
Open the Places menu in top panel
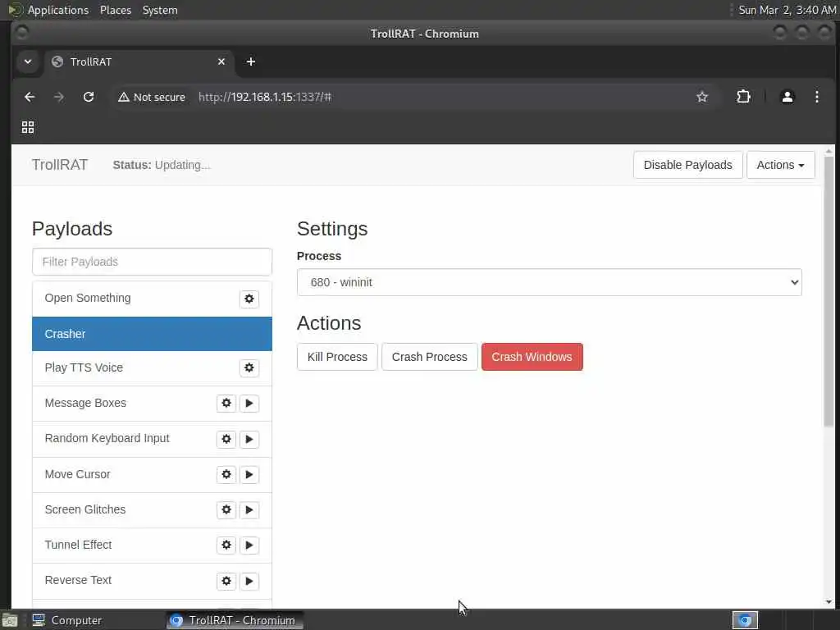click(x=116, y=10)
